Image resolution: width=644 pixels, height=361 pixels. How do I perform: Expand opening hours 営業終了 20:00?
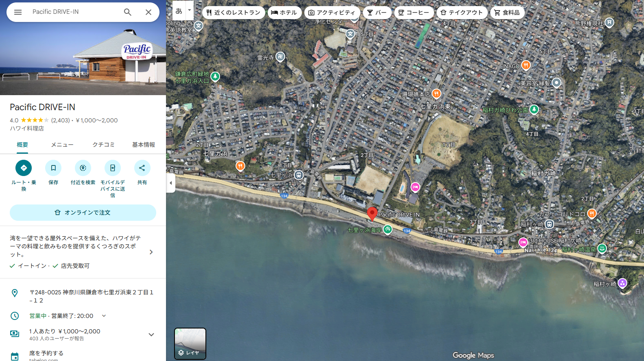tap(104, 316)
